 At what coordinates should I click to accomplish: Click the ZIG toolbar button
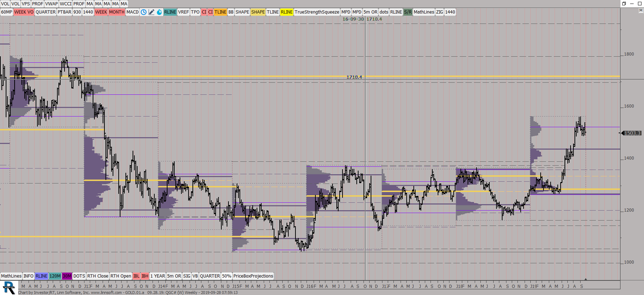point(440,12)
